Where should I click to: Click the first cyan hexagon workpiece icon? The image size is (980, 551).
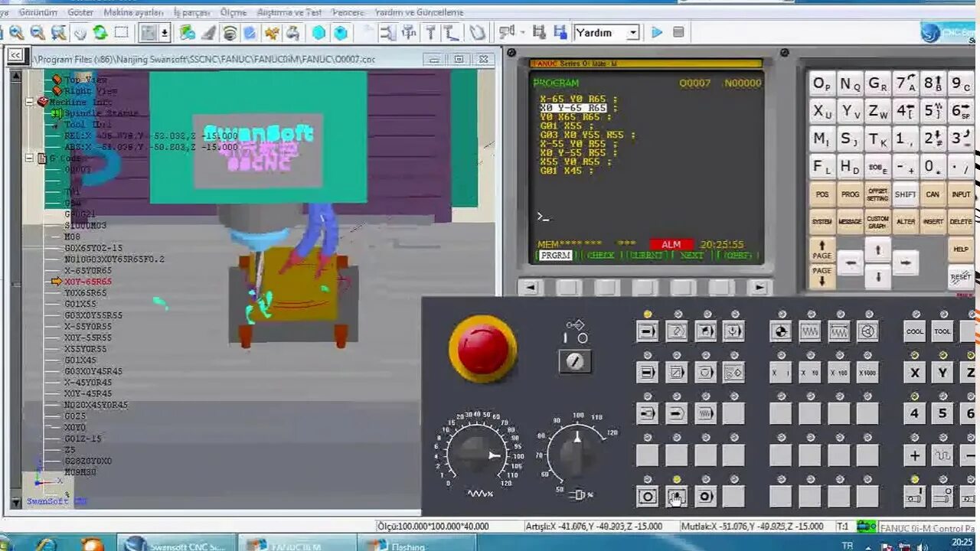318,33
